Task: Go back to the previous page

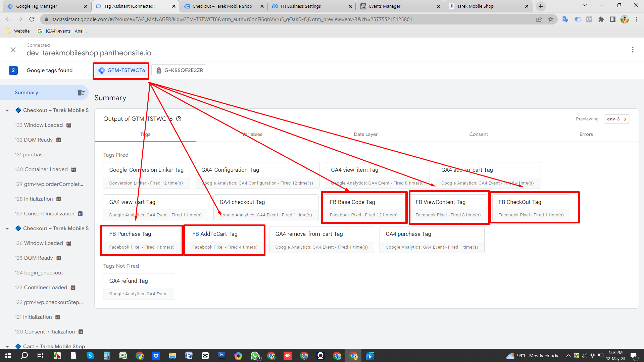Action: (x=8, y=19)
